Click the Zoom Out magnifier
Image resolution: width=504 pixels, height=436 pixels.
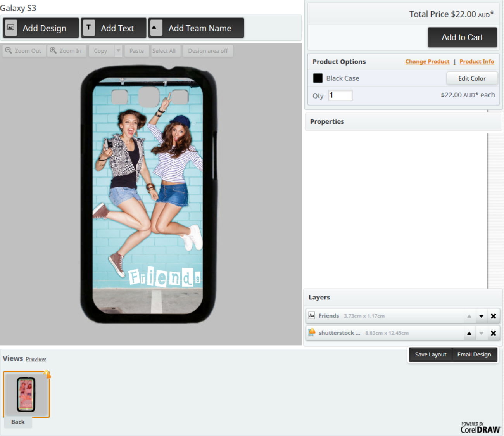pos(9,51)
